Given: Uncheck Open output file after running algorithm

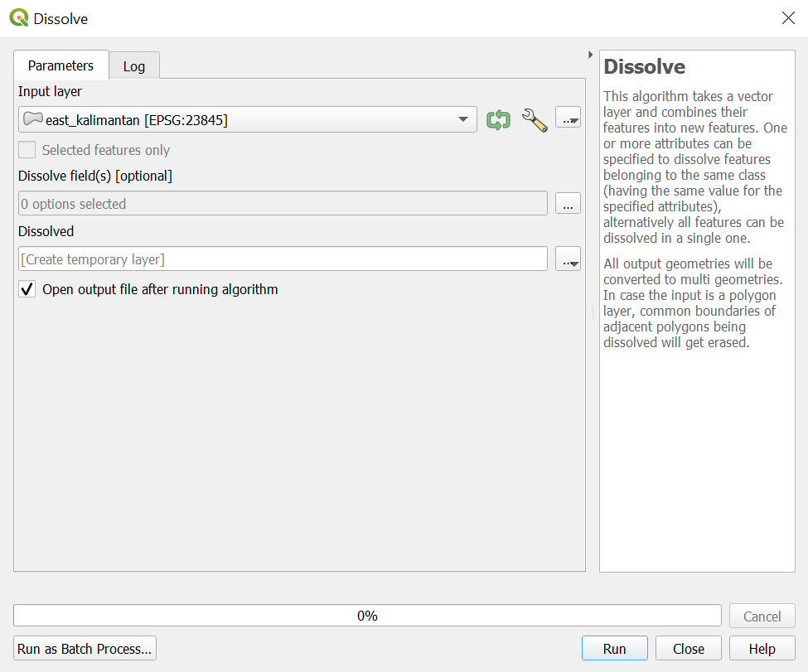Looking at the screenshot, I should tap(27, 289).
